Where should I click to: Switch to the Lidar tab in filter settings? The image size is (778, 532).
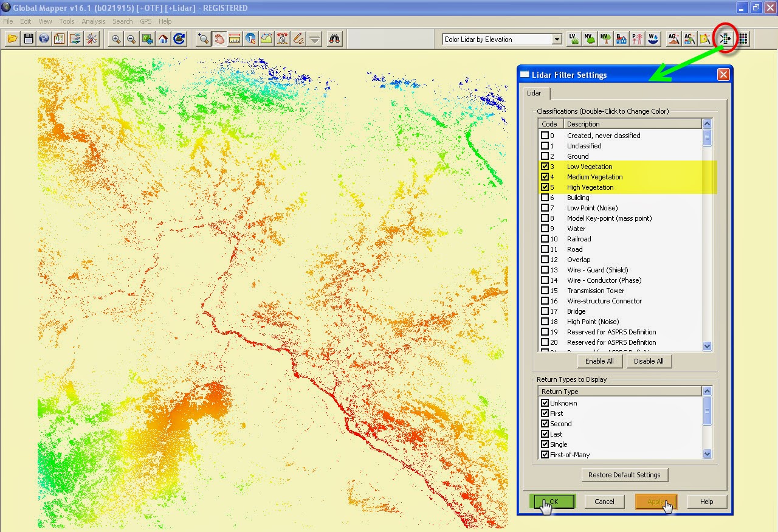click(535, 93)
